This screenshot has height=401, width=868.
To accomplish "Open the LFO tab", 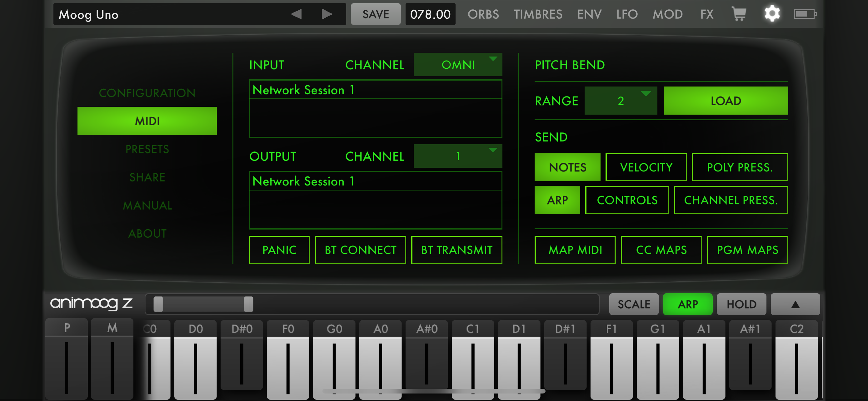I will click(x=627, y=14).
